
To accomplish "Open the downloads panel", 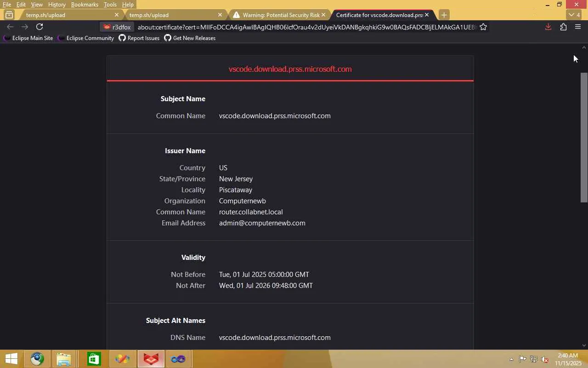I will tap(548, 27).
